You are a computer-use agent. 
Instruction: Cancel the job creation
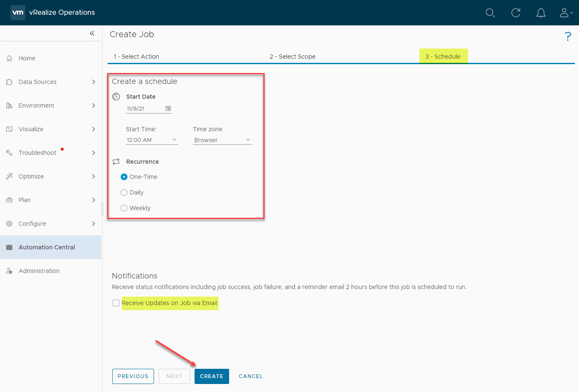pyautogui.click(x=251, y=376)
